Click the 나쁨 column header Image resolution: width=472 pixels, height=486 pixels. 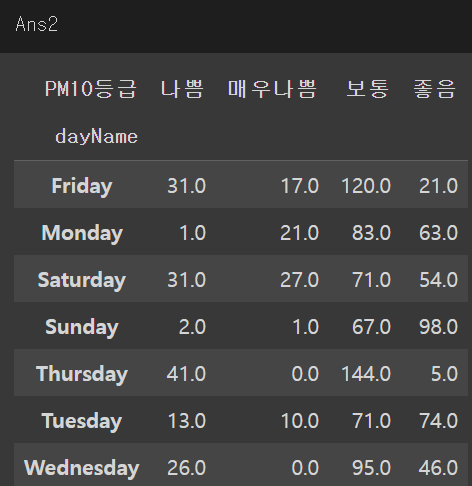(x=182, y=89)
